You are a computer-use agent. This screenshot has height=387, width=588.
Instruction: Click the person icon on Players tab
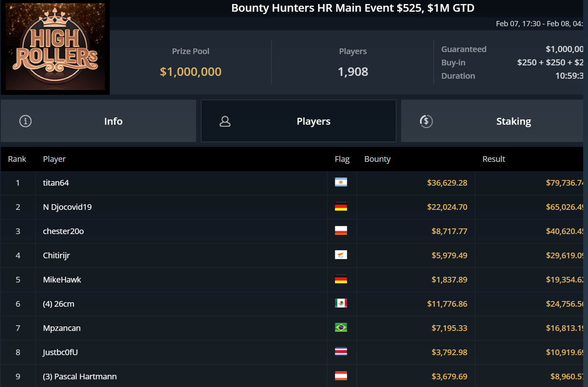225,121
